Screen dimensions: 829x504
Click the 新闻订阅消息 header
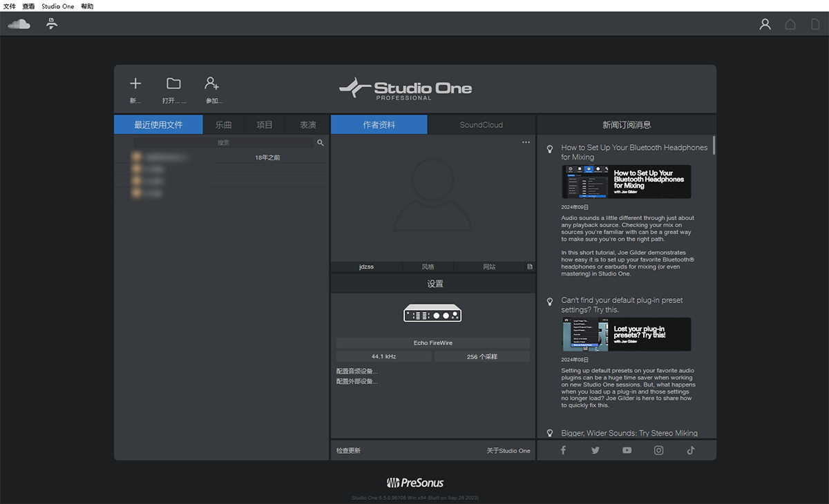tap(627, 125)
